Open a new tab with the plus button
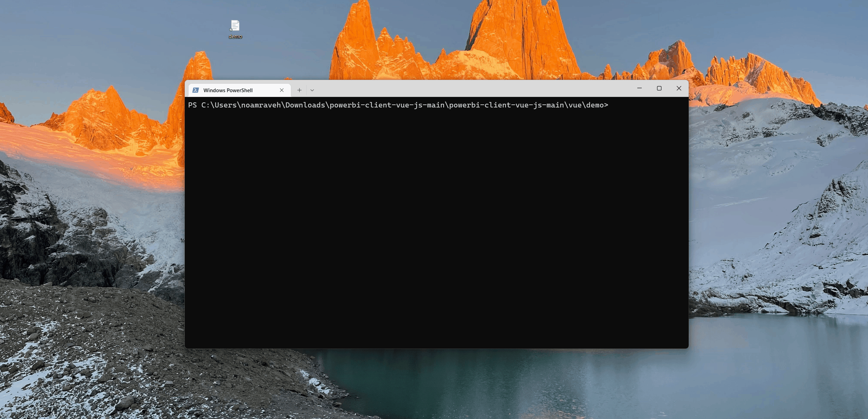 point(299,90)
